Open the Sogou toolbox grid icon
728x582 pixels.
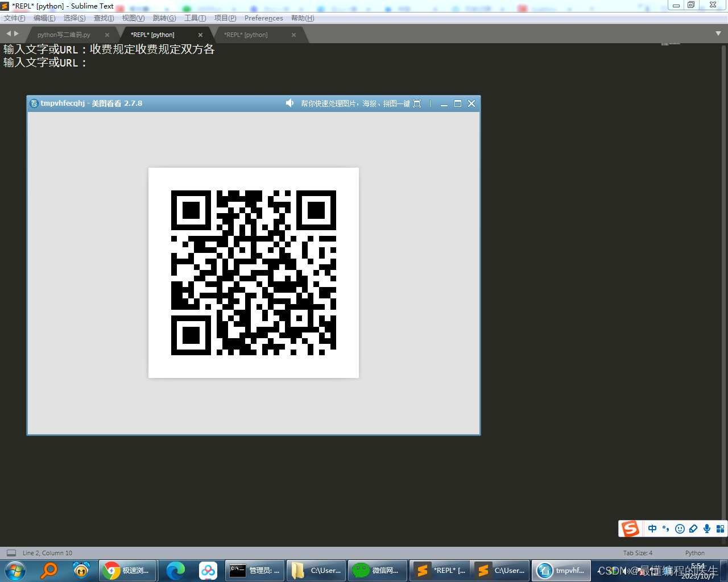pos(719,529)
